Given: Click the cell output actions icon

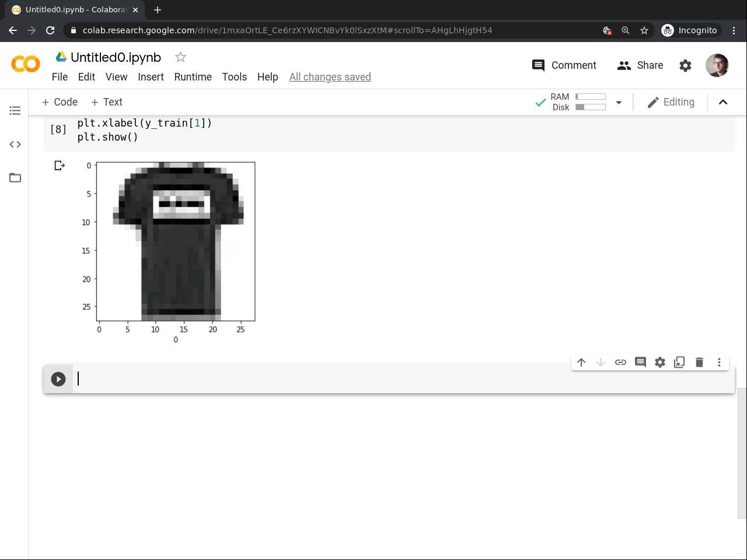Looking at the screenshot, I should [60, 166].
